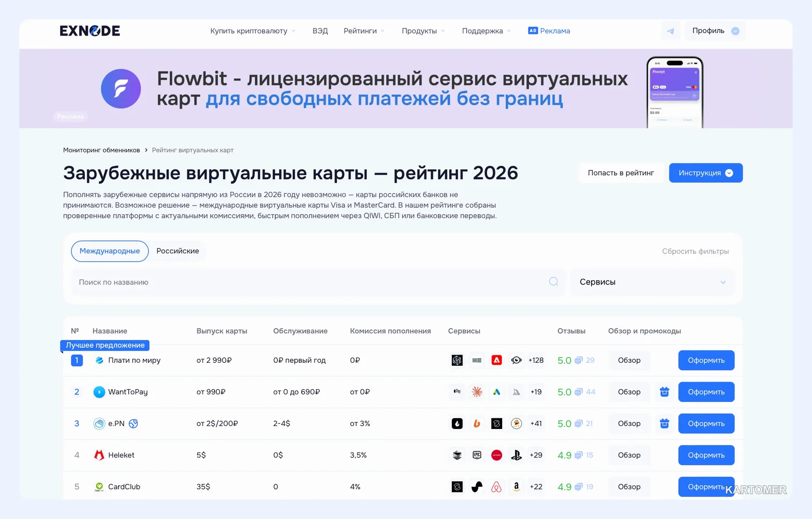Click the promo gift icon in e.PN row
Viewport: 812px width, 519px height.
(x=664, y=423)
